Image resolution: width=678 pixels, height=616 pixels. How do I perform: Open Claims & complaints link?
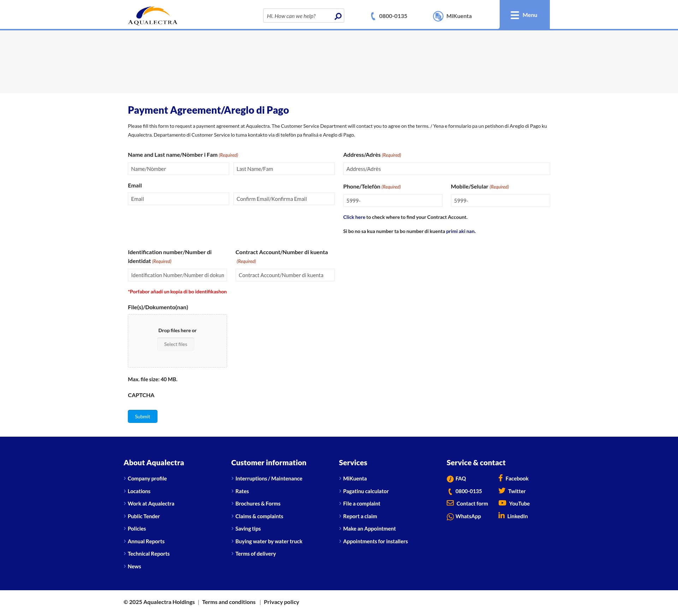(x=259, y=516)
